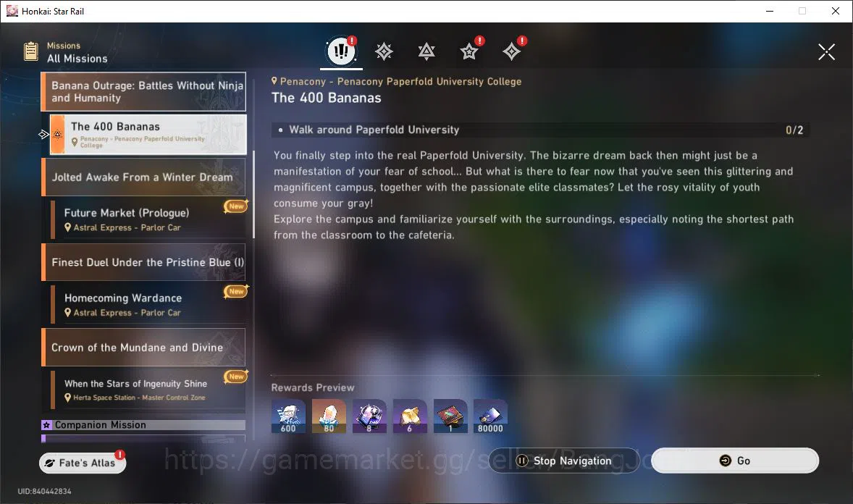The height and width of the screenshot is (504, 853).
Task: Click the Rewards Preview label
Action: point(313,387)
